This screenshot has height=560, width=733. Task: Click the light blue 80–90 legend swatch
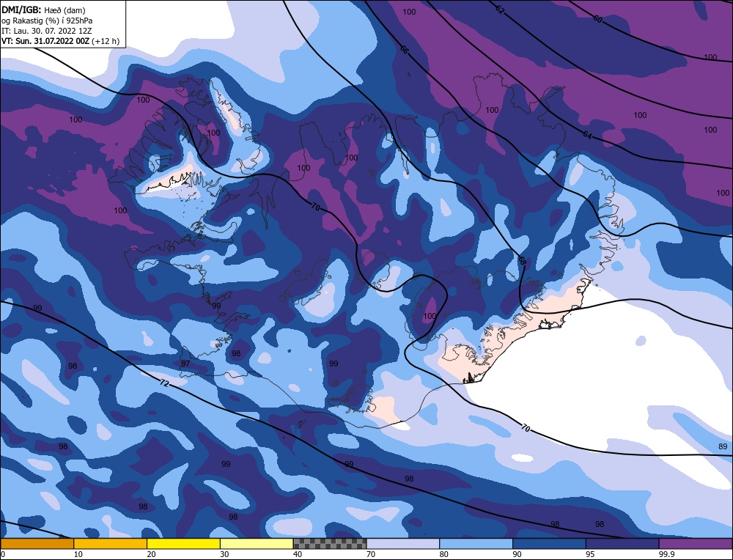[476, 543]
